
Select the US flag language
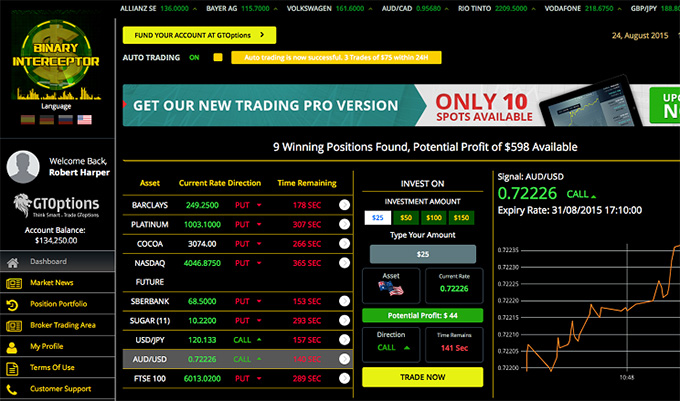coord(85,120)
